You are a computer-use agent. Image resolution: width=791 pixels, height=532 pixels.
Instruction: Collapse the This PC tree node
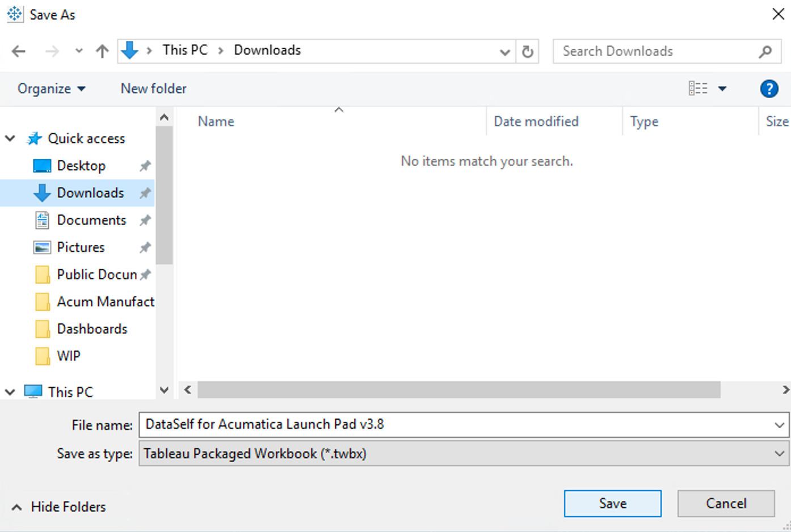click(x=10, y=392)
